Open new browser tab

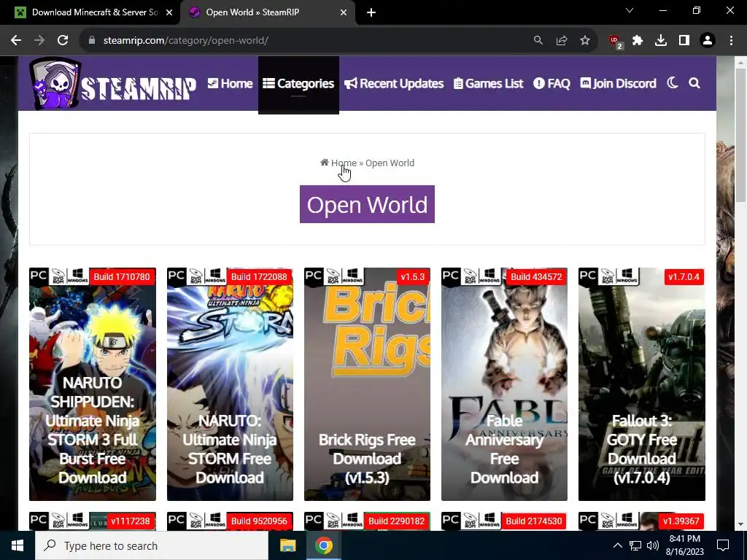[371, 12]
